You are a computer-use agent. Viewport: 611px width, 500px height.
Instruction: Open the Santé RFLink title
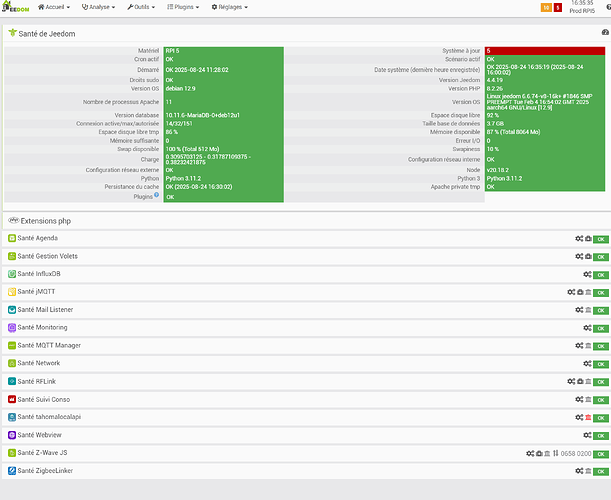37,381
